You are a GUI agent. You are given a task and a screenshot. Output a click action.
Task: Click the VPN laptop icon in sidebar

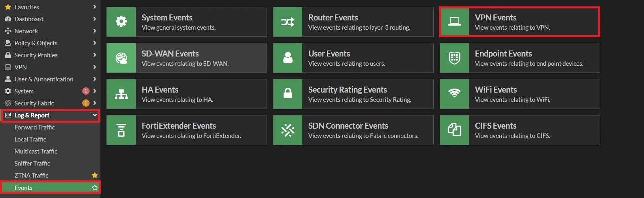tap(8, 67)
